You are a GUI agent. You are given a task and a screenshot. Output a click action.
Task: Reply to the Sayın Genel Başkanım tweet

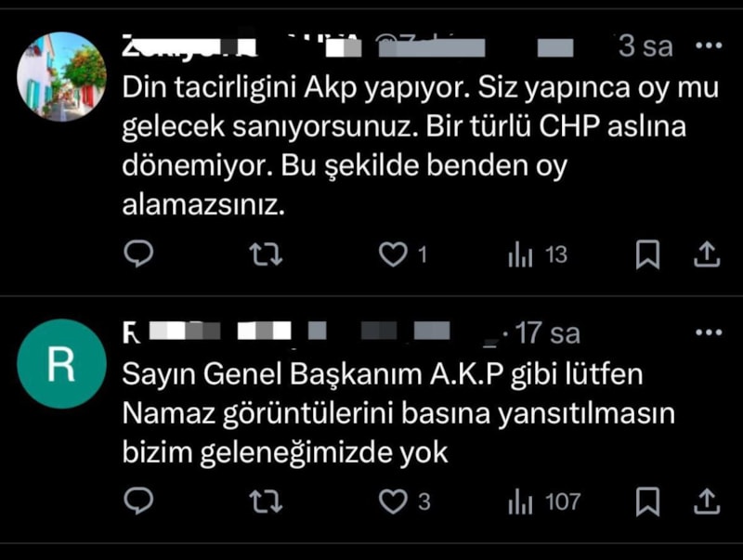coord(137,501)
